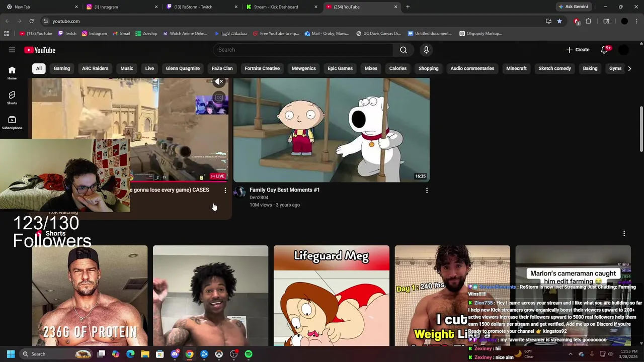Open the red extension icon with badge
This screenshot has width=644, height=362.
tap(577, 21)
